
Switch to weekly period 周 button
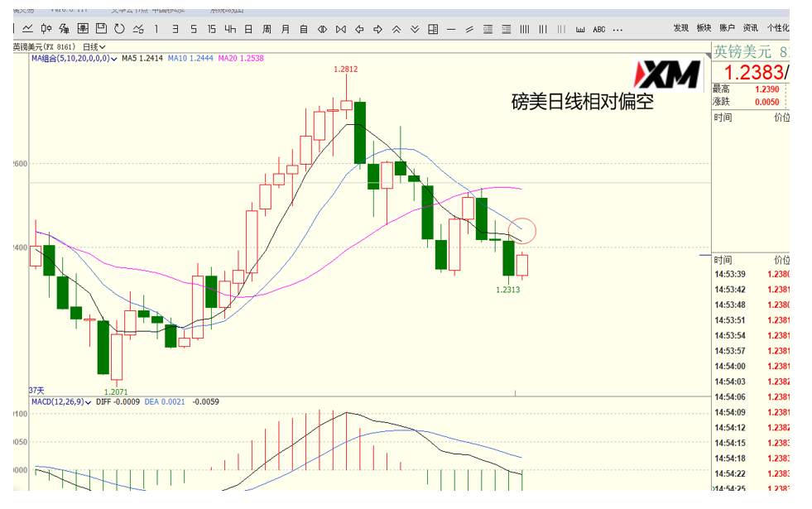click(x=267, y=30)
